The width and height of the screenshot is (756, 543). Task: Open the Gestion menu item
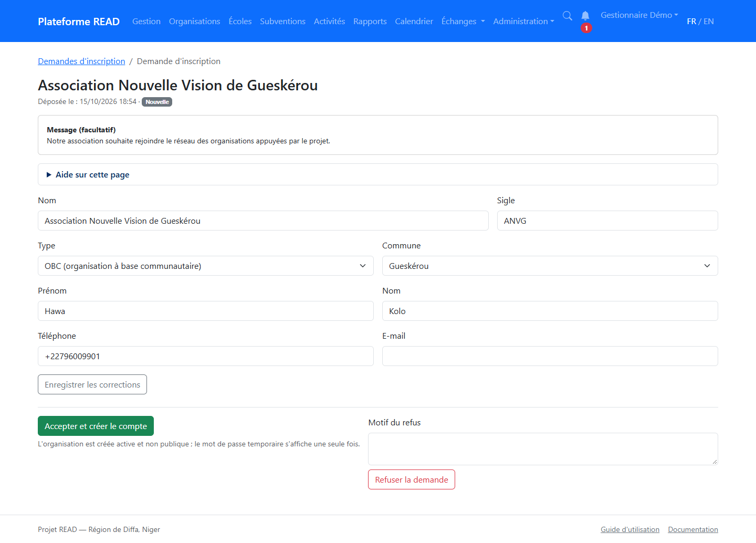point(146,22)
